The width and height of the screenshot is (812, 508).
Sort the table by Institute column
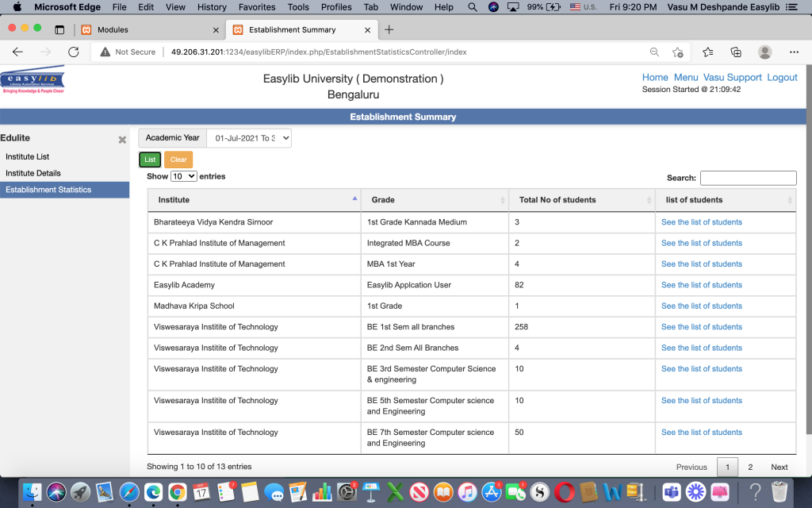(x=255, y=200)
